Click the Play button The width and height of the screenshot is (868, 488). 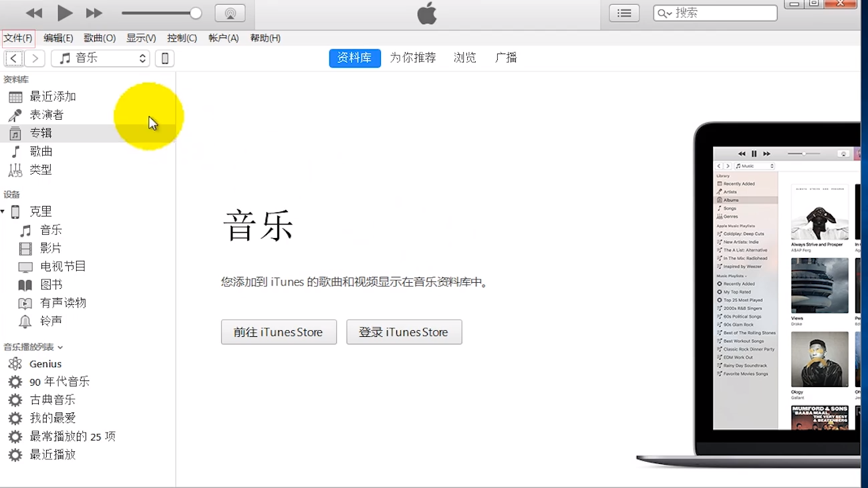pyautogui.click(x=65, y=13)
